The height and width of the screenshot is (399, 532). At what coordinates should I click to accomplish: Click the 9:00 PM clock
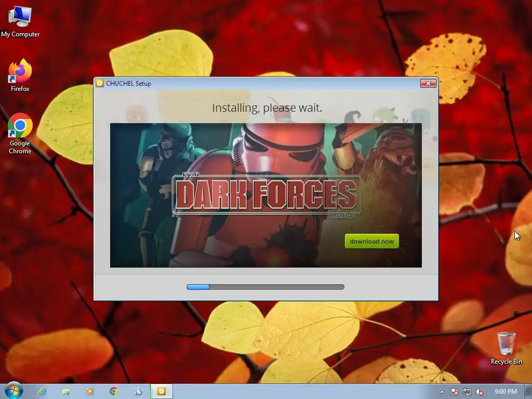point(506,392)
